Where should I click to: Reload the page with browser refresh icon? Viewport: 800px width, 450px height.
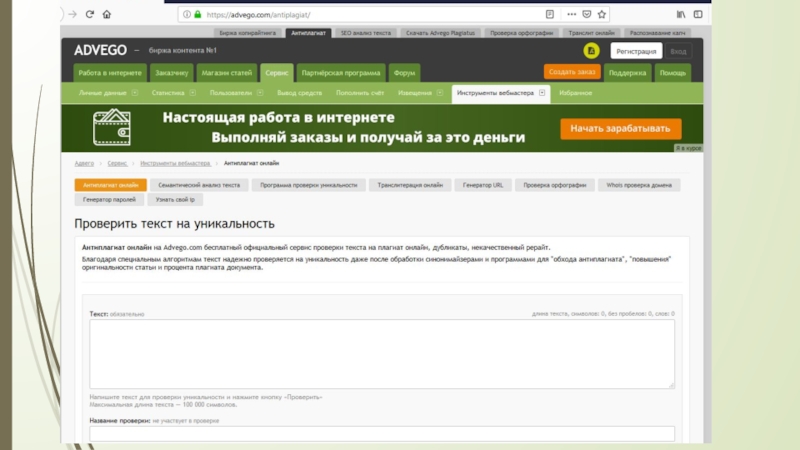89,15
